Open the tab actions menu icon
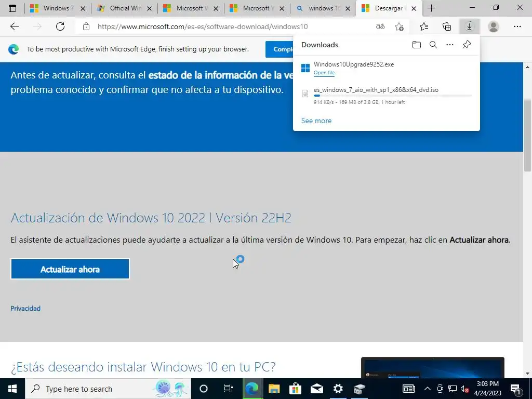Image resolution: width=532 pixels, height=399 pixels. click(12, 8)
